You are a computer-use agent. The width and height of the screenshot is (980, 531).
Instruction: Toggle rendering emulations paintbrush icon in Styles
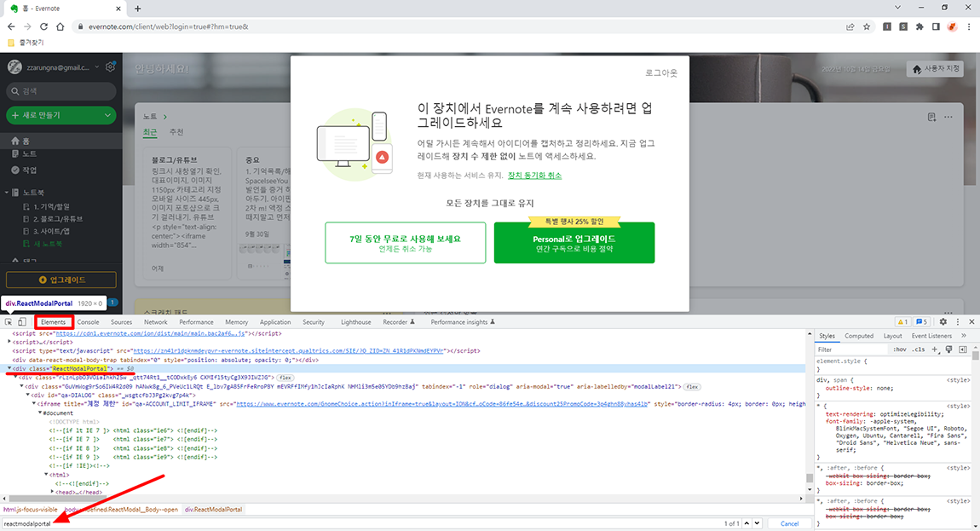click(x=948, y=349)
